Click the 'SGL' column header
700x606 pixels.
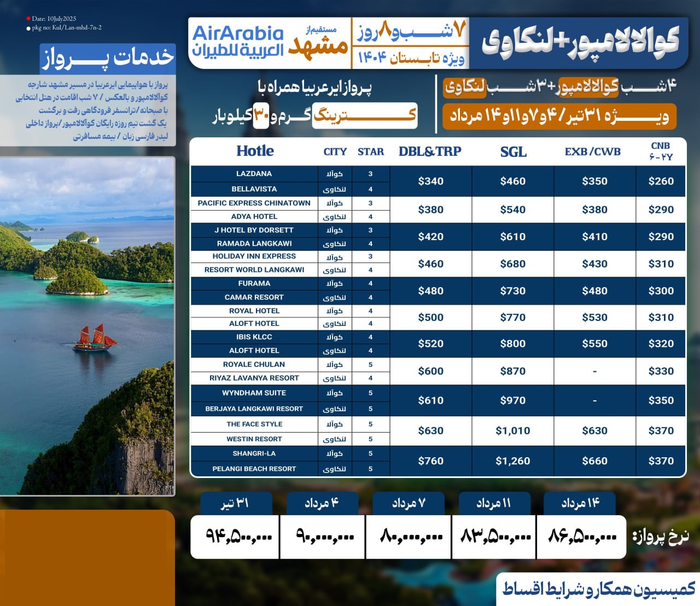coord(513,151)
